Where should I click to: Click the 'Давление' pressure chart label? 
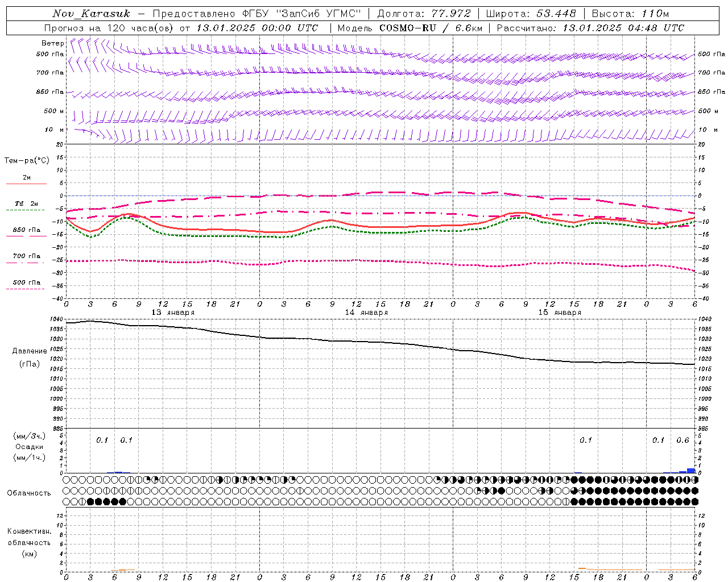[x=30, y=351]
